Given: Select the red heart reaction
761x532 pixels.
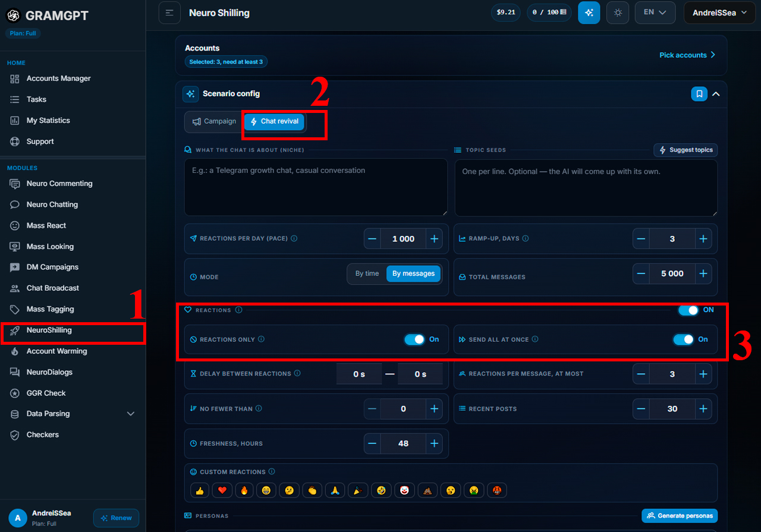Looking at the screenshot, I should coord(222,490).
